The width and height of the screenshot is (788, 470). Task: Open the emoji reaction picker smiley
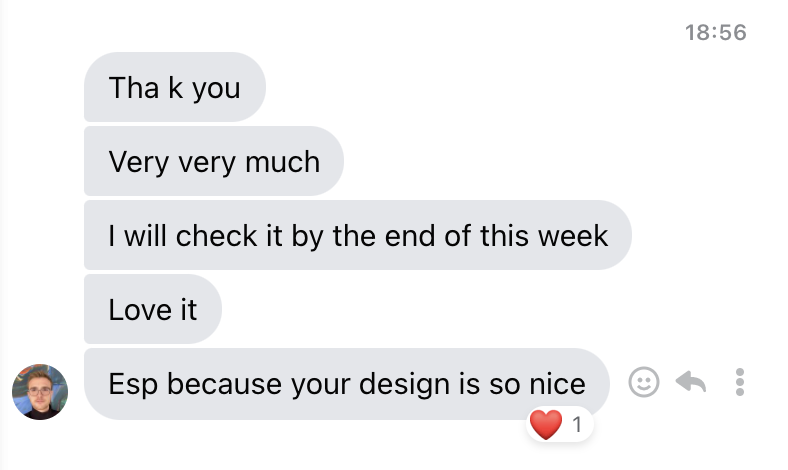[x=644, y=382]
